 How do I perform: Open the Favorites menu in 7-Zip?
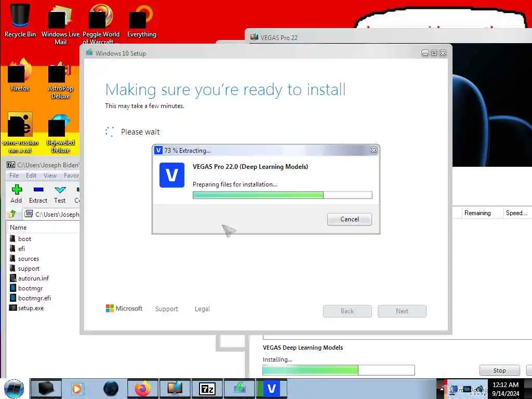point(71,176)
